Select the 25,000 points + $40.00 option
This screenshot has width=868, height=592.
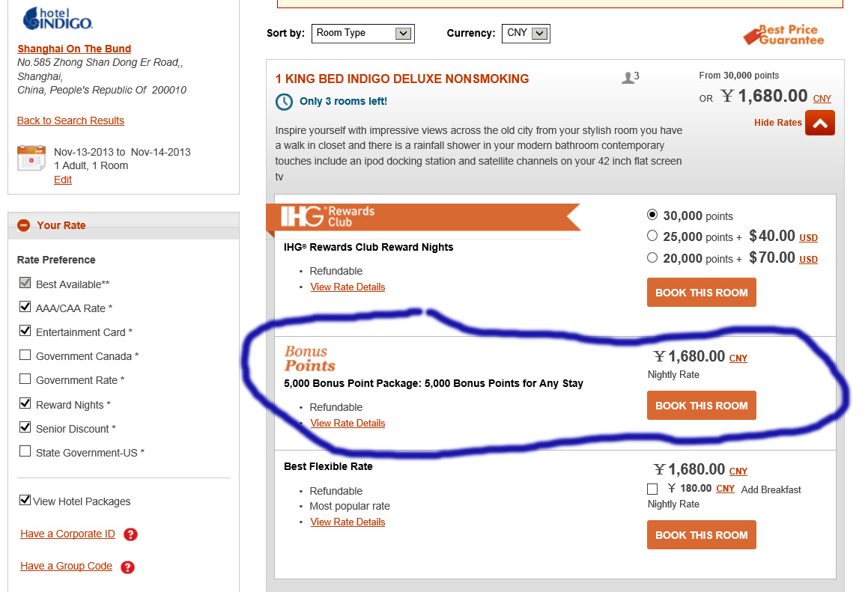click(x=652, y=236)
